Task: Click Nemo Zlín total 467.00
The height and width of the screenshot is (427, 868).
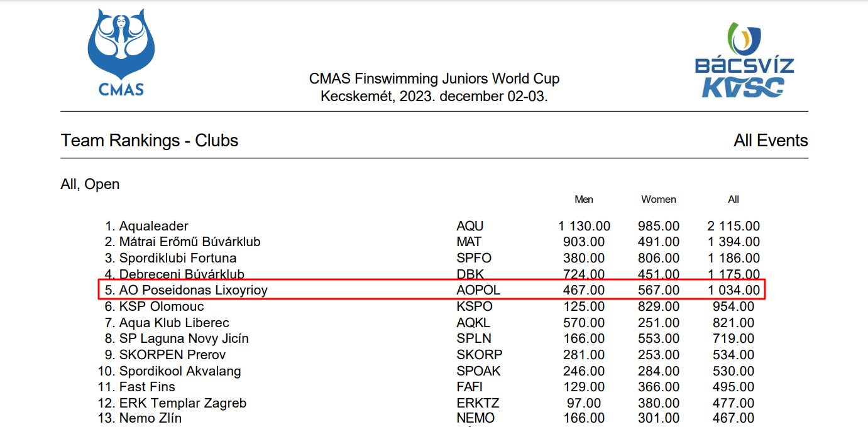Action: (733, 418)
